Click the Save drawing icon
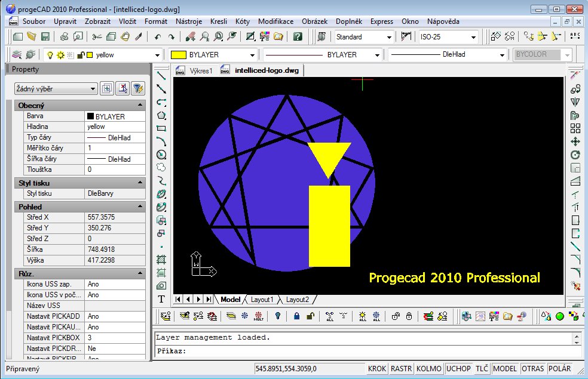 [x=45, y=36]
